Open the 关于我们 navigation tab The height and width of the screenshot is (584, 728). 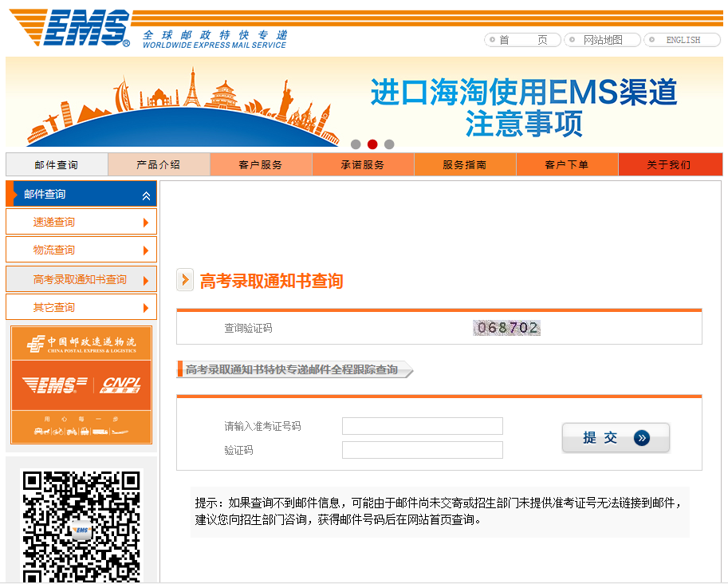pos(669,165)
